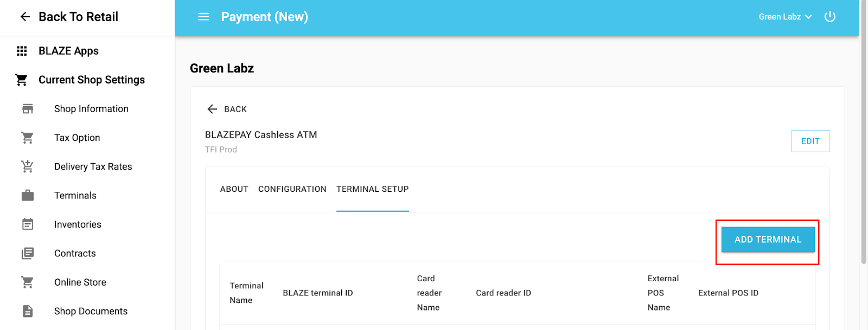Click the BLAZE terminal ID column header
This screenshot has height=330, width=868.
tap(318, 293)
